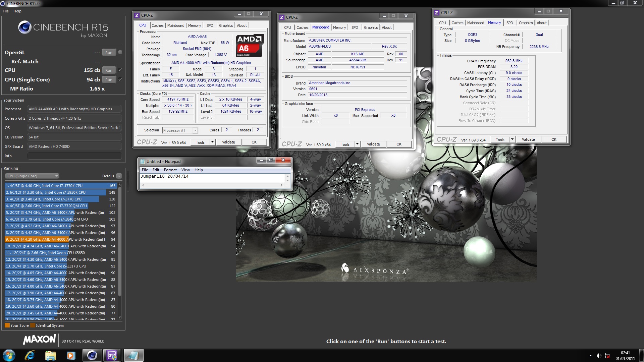Switch to Cinebench taskbar icon
Image resolution: width=644 pixels, height=362 pixels.
pyautogui.click(x=92, y=355)
